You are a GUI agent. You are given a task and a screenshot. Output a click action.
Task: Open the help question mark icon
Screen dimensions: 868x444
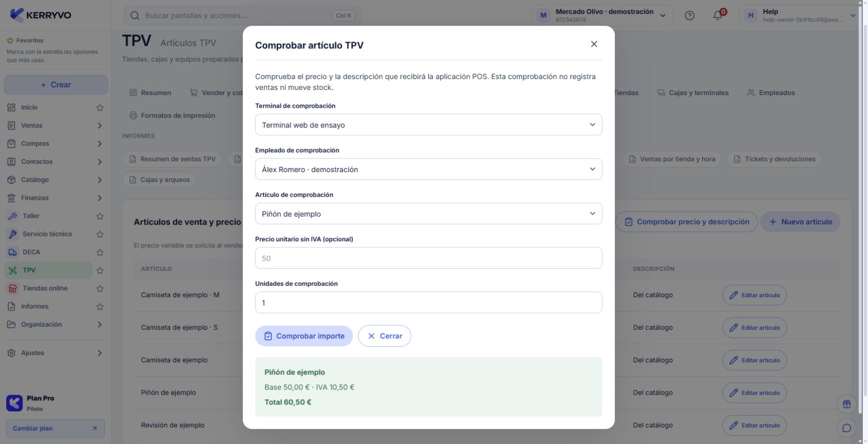coord(690,16)
